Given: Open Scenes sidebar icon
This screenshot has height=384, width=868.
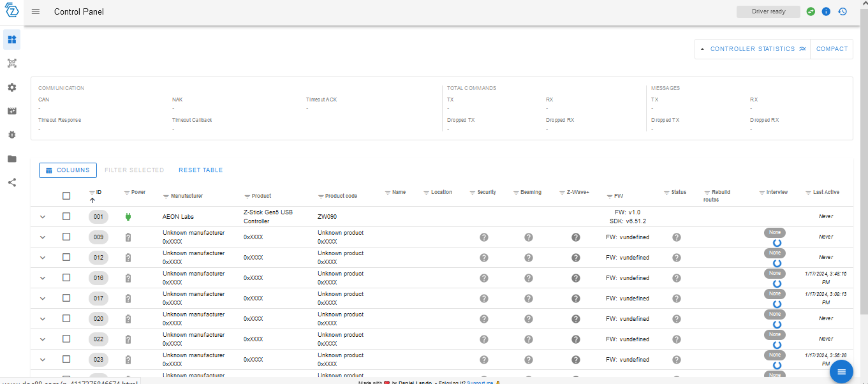Looking at the screenshot, I should (11, 111).
